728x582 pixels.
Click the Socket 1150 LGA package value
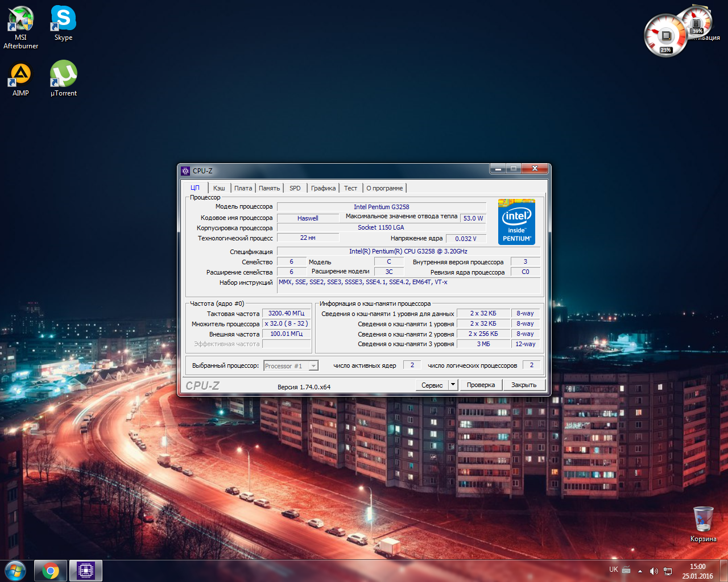382,227
